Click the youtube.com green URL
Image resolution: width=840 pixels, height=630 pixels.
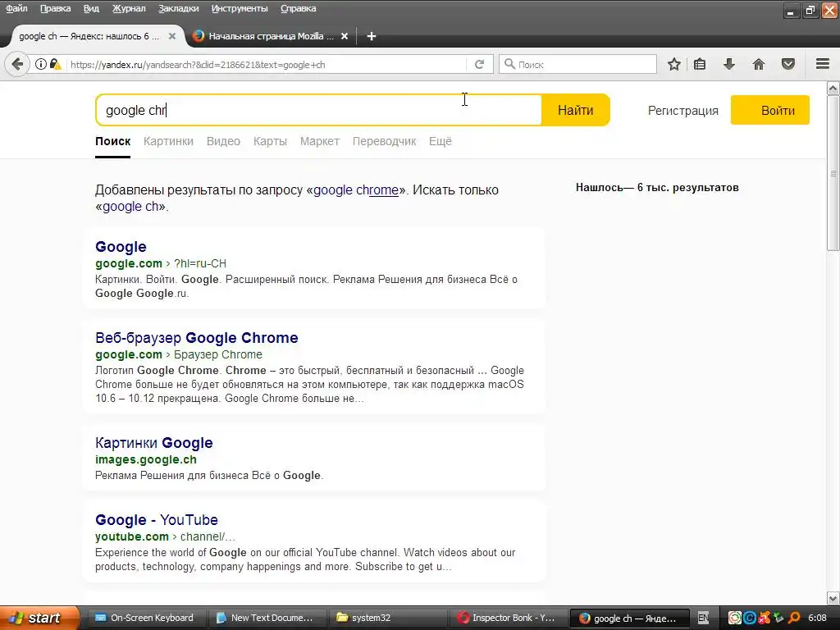[x=132, y=536]
